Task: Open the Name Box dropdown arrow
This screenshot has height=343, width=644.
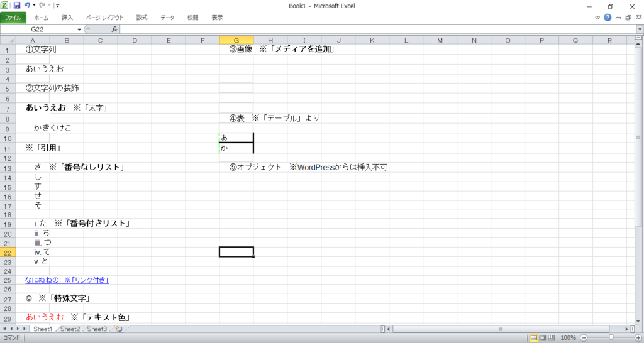Action: click(79, 30)
